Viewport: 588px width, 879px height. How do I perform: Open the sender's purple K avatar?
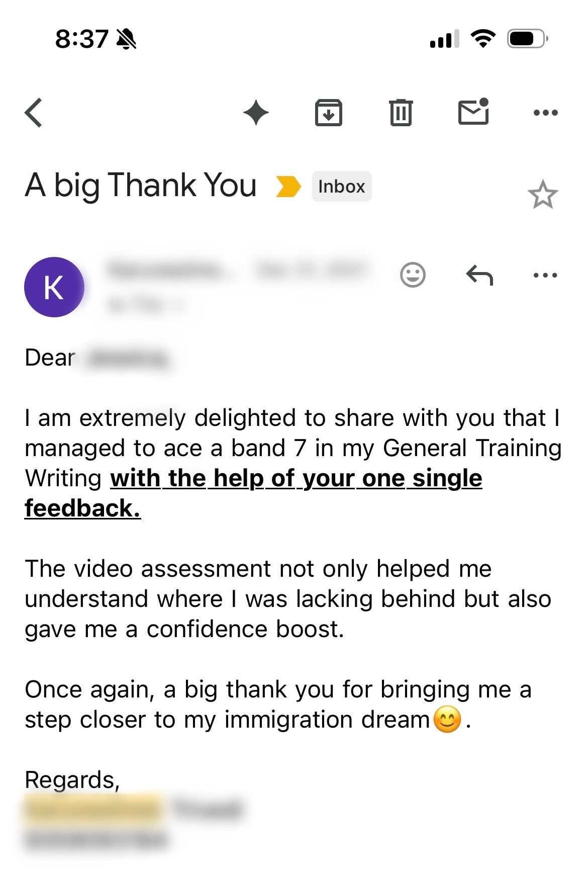click(54, 287)
